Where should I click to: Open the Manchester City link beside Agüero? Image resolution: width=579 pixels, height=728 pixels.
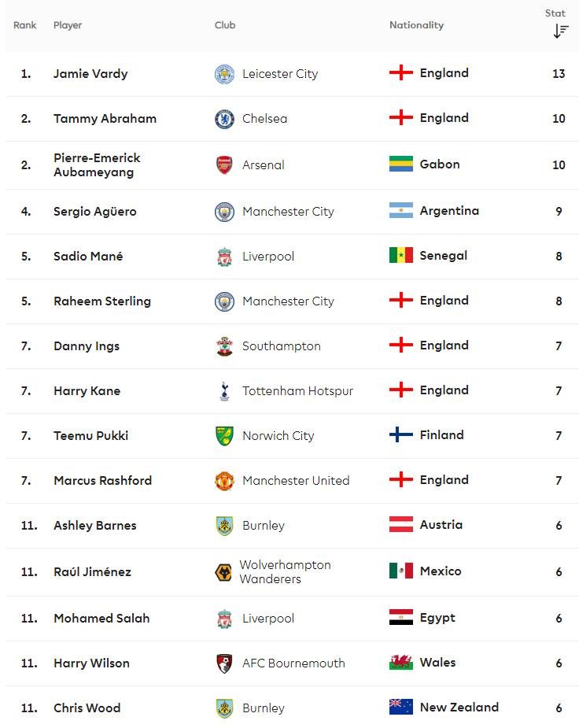click(x=288, y=211)
